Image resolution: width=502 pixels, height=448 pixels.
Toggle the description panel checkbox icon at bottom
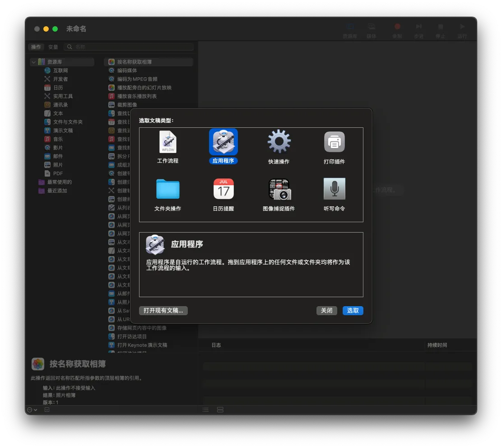pyautogui.click(x=47, y=410)
